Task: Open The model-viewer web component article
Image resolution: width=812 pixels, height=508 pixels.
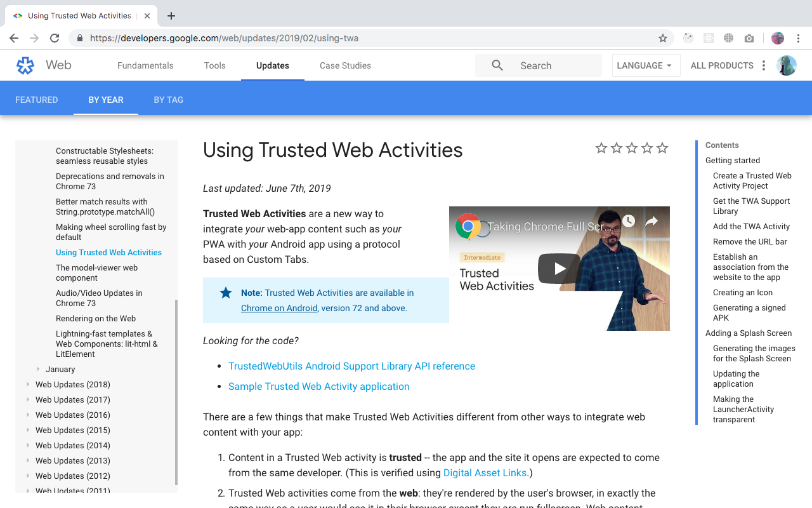Action: (96, 272)
